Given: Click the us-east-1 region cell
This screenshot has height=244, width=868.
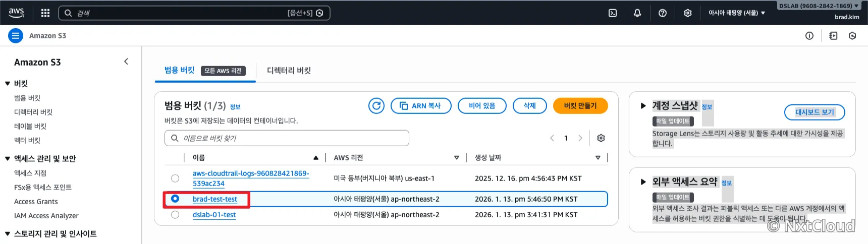Looking at the screenshot, I should pyautogui.click(x=384, y=178).
